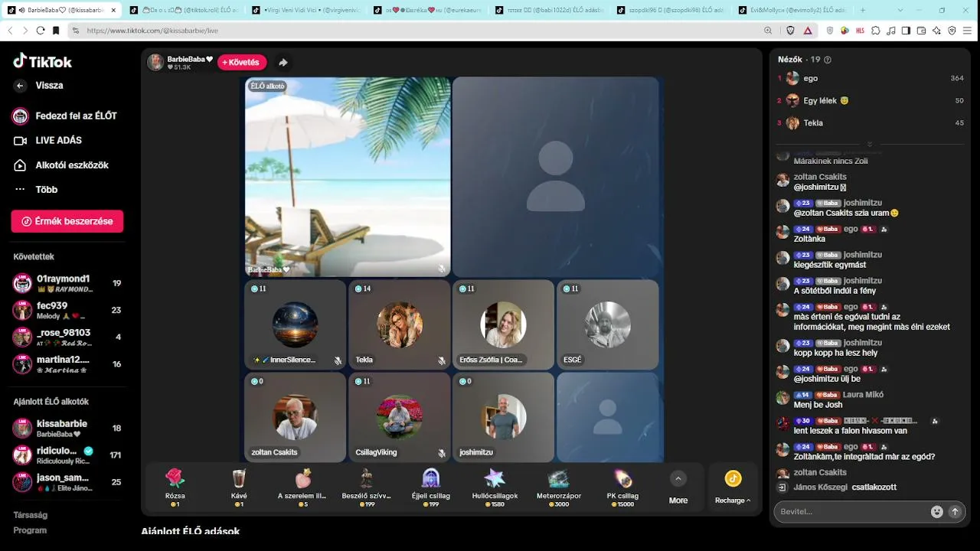Send the Éjjeli csillag gift

[x=430, y=487]
